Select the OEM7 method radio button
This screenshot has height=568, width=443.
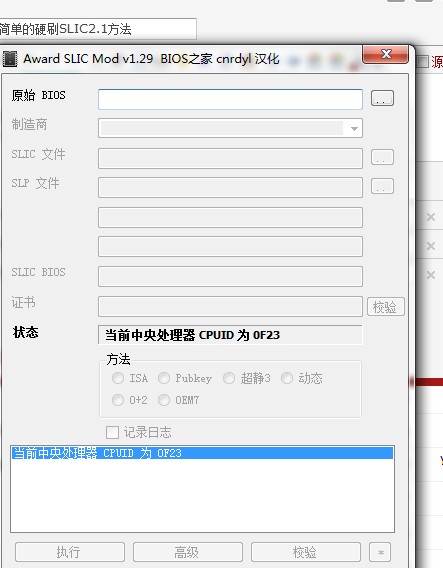164,400
